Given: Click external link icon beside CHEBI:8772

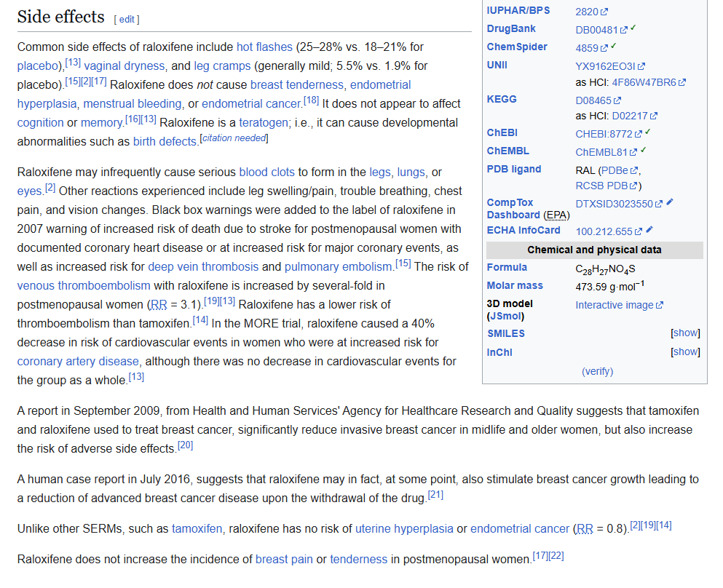Looking at the screenshot, I should (x=639, y=135).
